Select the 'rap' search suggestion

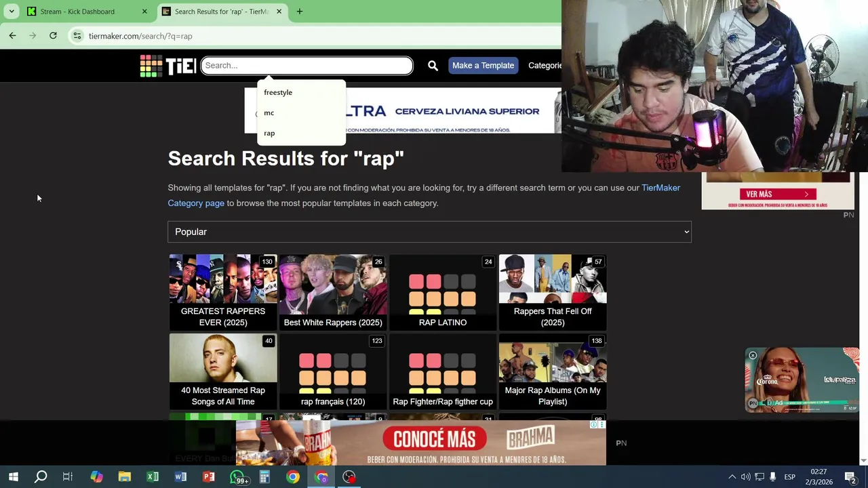tap(301, 133)
